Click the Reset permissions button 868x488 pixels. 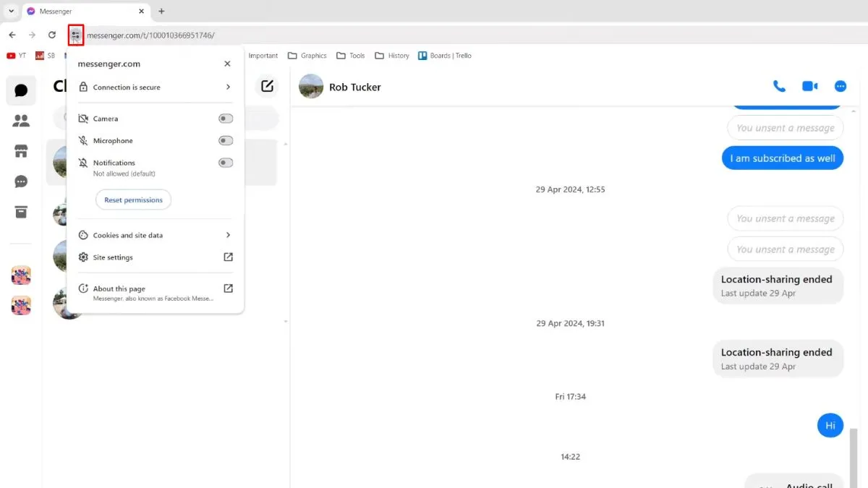coord(133,200)
